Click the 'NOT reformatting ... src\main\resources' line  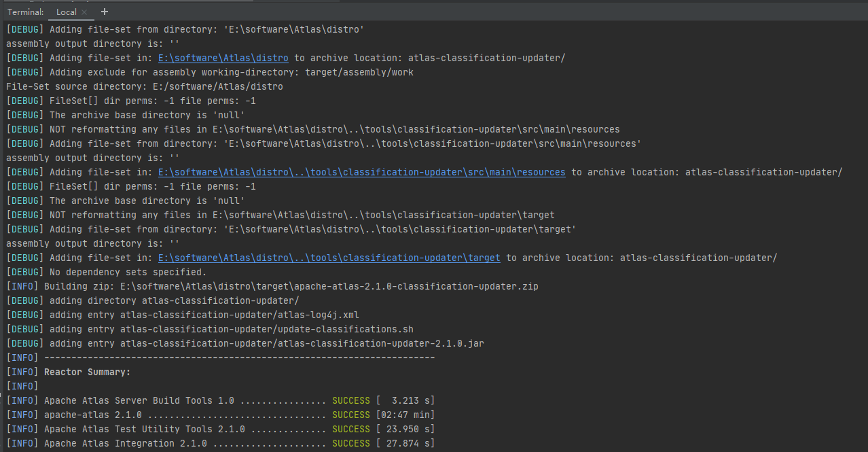tap(313, 129)
